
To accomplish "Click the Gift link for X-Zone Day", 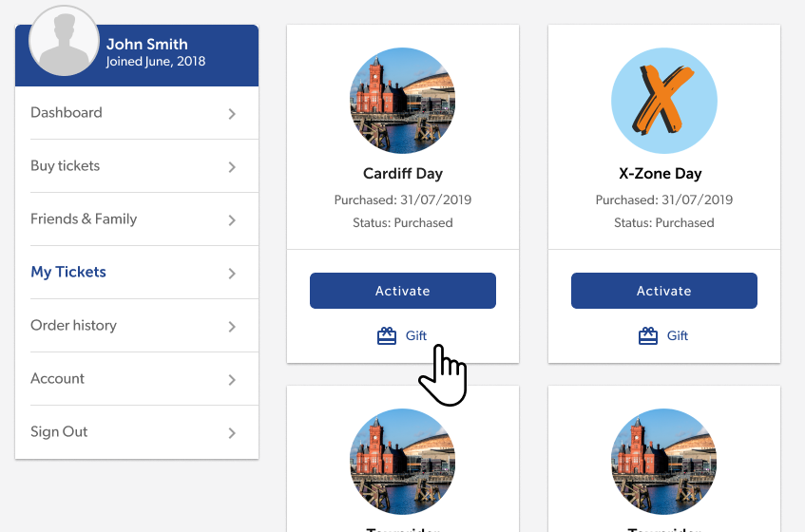I will [x=677, y=335].
